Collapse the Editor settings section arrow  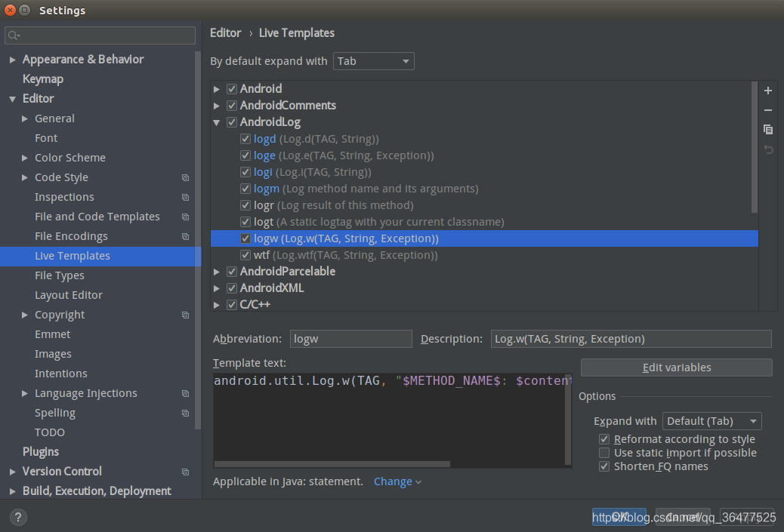coord(13,99)
